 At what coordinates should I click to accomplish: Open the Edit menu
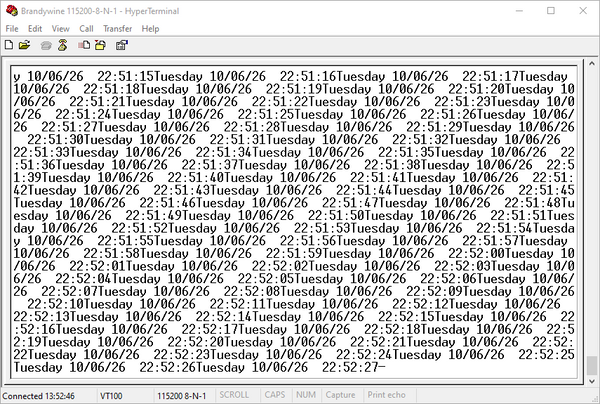point(35,29)
